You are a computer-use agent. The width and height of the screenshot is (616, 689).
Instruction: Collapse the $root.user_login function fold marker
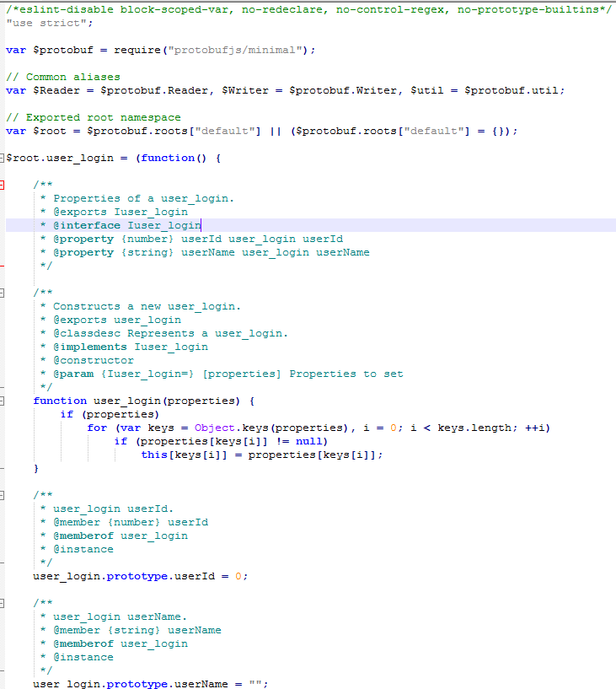[2, 159]
